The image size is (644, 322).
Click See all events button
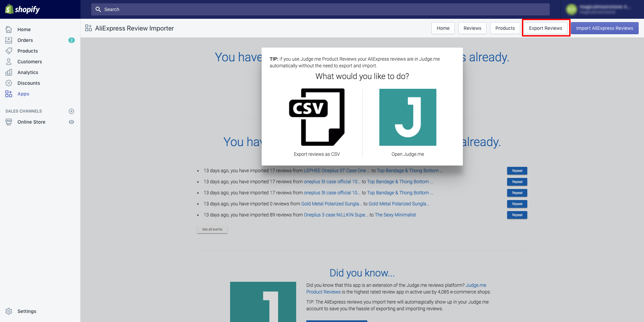(x=212, y=230)
